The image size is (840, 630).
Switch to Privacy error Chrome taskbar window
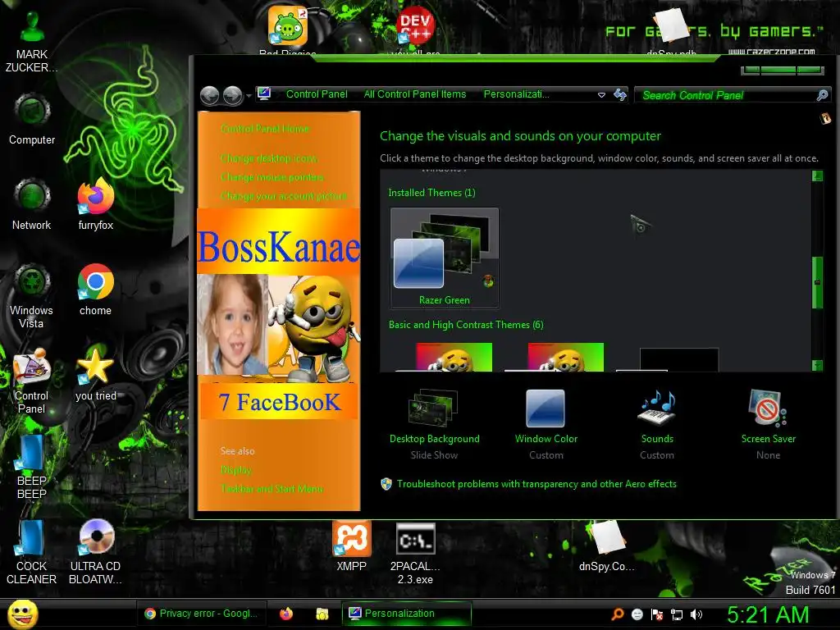(201, 614)
